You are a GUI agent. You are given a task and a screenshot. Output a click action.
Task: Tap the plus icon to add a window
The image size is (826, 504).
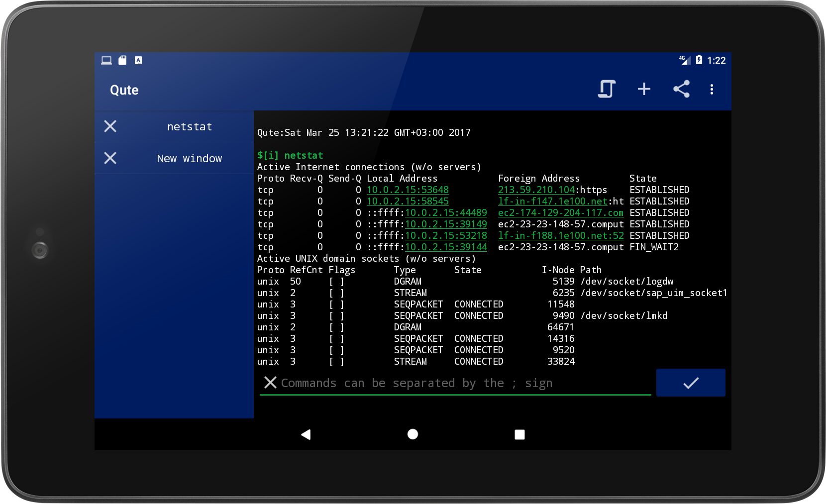[643, 90]
